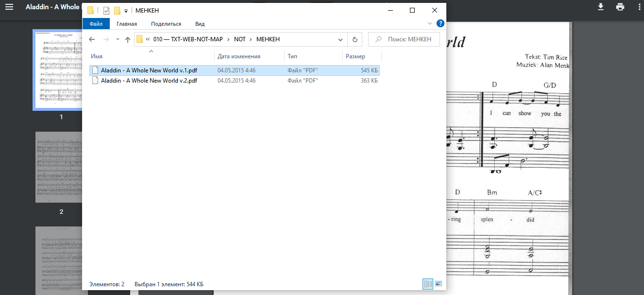Open the Explorer help question mark

[441, 23]
